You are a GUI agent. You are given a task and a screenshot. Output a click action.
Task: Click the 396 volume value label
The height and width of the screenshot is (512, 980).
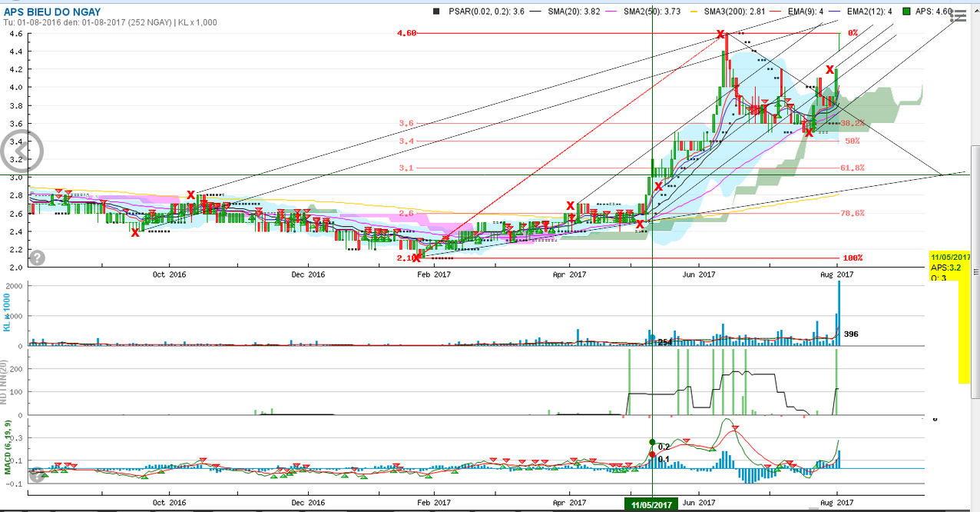click(850, 334)
